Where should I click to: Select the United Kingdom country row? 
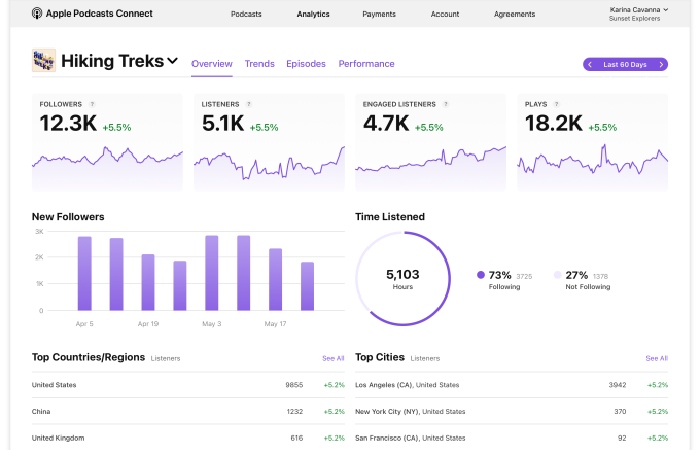(188, 438)
